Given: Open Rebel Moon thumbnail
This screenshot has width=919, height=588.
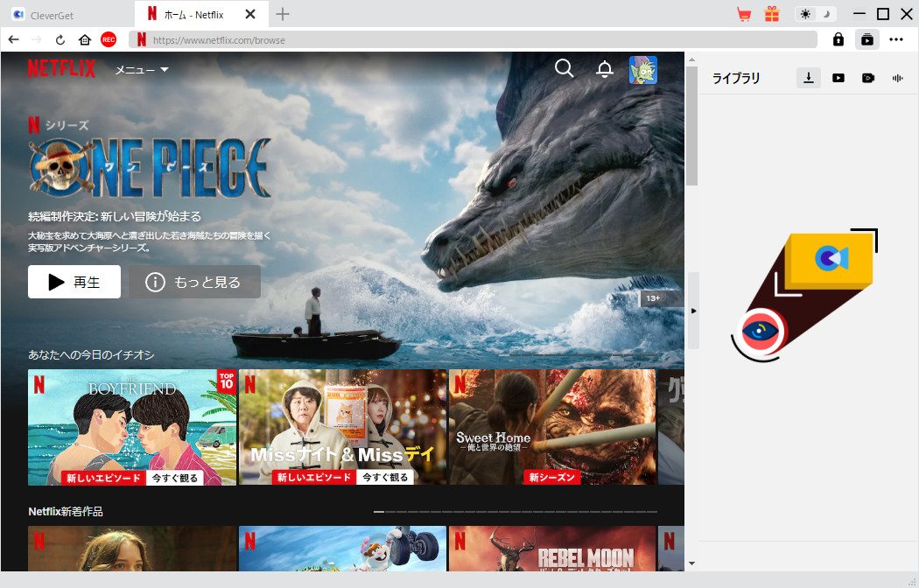Looking at the screenshot, I should pos(552,548).
